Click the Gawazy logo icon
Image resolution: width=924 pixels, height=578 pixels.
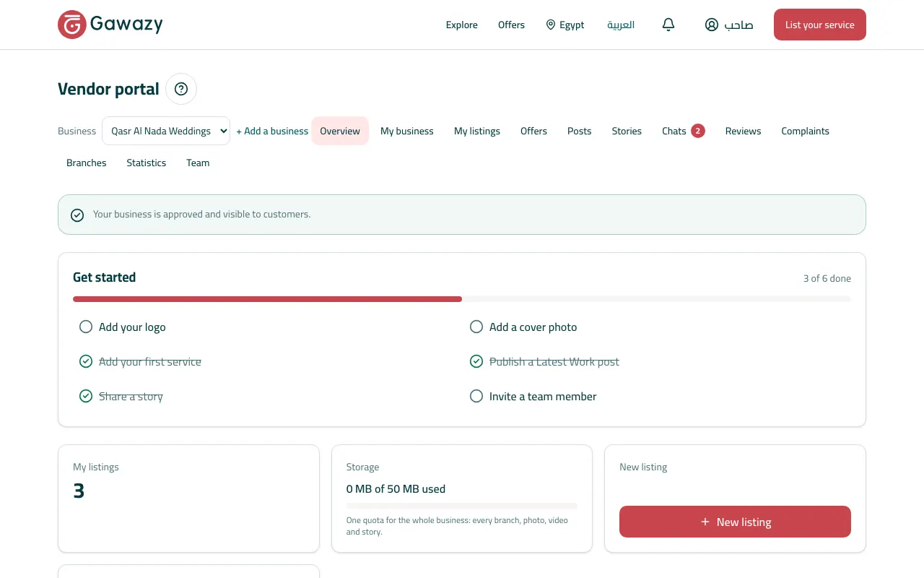tap(72, 25)
